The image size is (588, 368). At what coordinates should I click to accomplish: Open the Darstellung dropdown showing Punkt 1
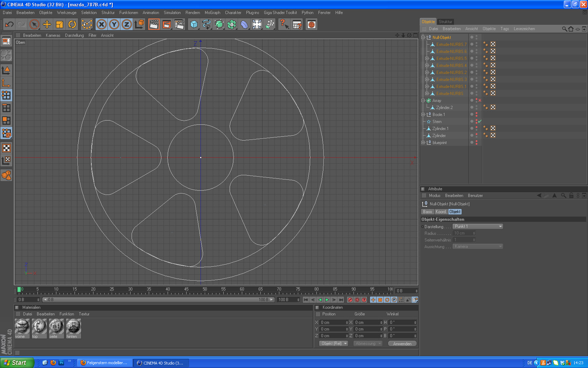click(x=478, y=226)
